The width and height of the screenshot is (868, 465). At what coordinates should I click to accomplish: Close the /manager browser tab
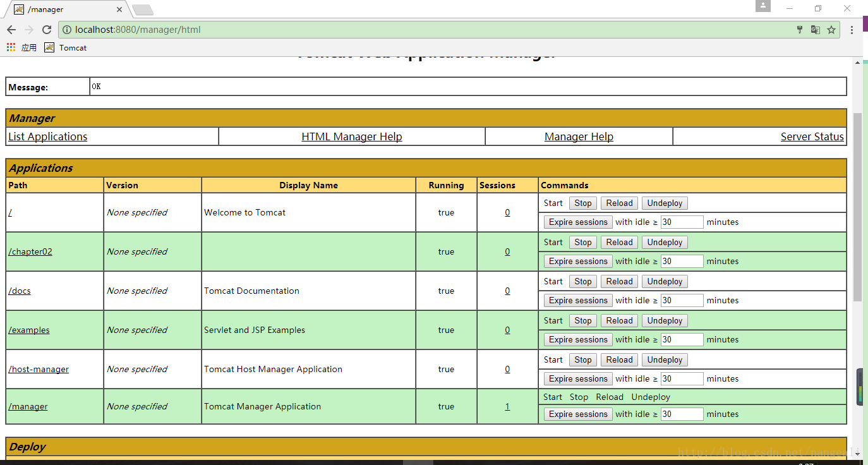click(119, 9)
